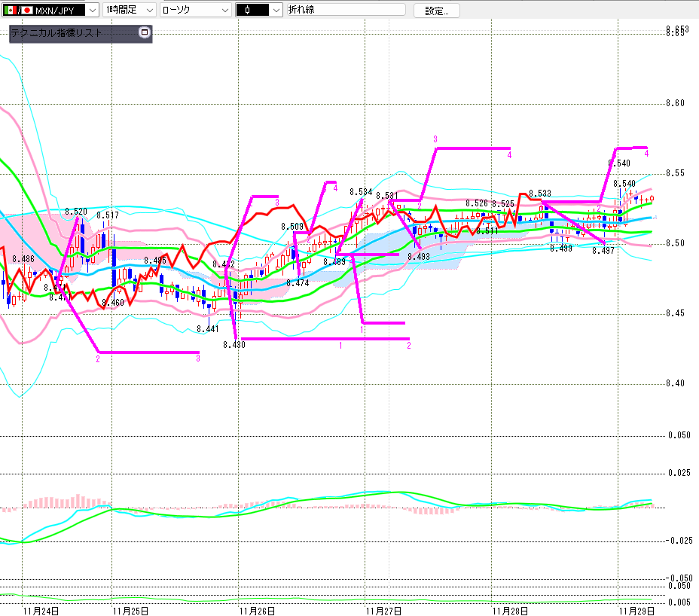This screenshot has height=616, width=699.
Task: Expand the technical indicator list panel icon
Action: point(145,33)
